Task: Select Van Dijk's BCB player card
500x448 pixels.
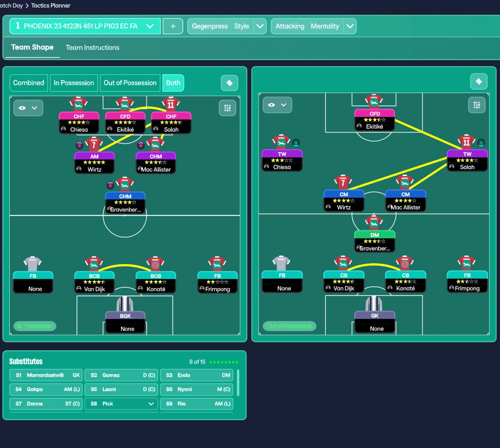Action: 94,283
